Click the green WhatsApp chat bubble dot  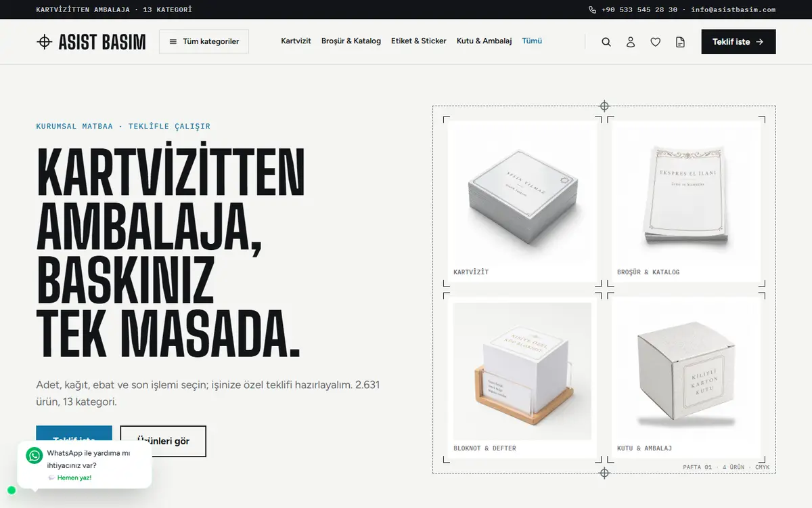pos(12,490)
